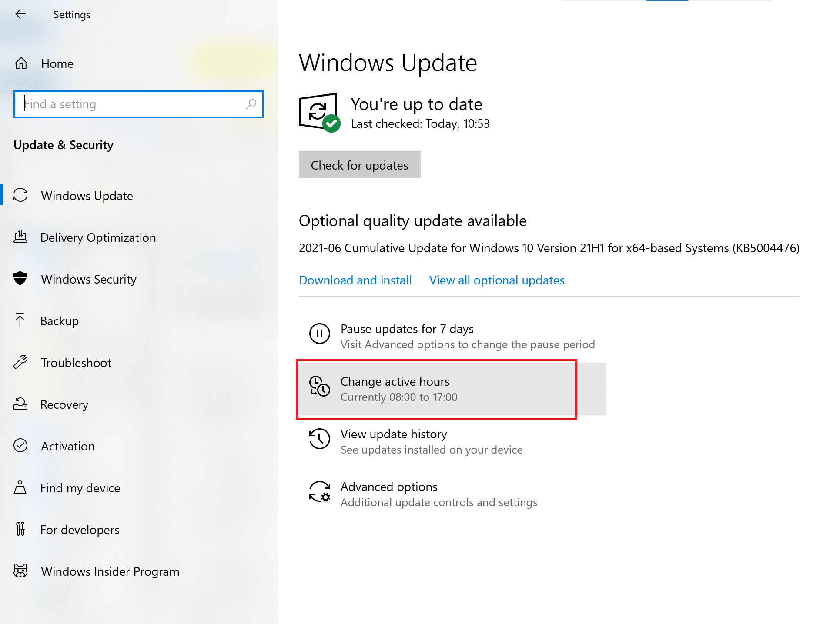Click the back arrow in Settings
Screen dimensions: 840x624
(20, 14)
